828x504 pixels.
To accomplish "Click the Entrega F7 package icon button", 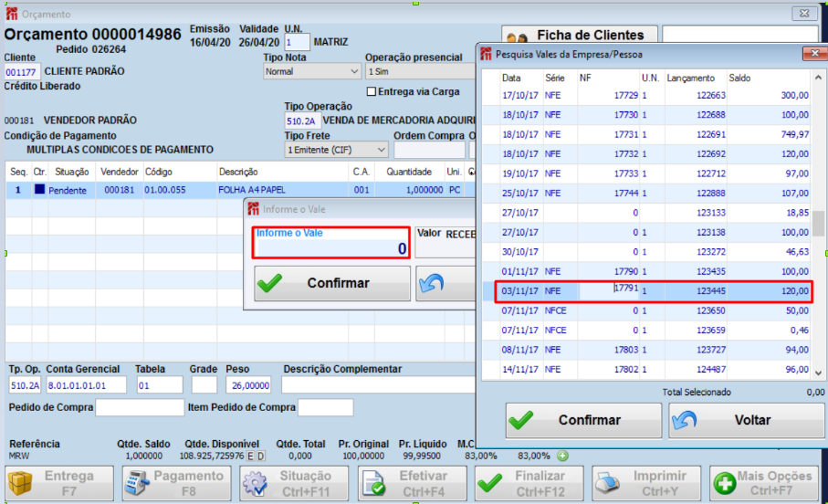I will click(59, 483).
